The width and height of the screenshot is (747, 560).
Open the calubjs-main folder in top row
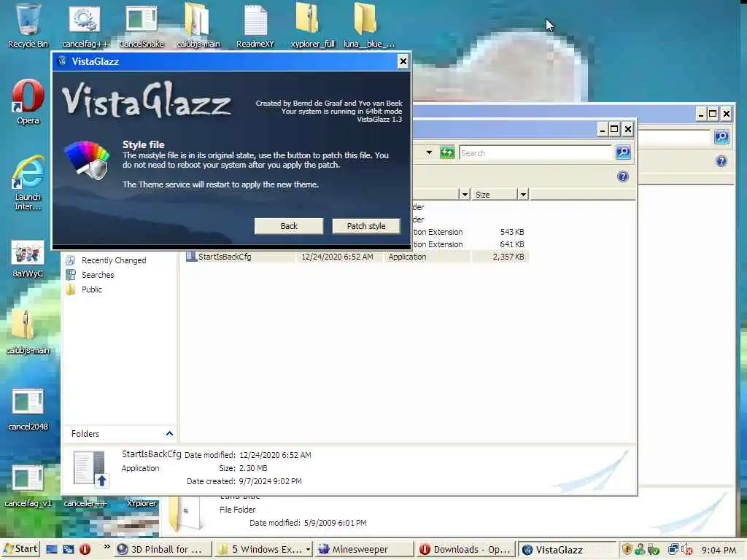[x=198, y=25]
